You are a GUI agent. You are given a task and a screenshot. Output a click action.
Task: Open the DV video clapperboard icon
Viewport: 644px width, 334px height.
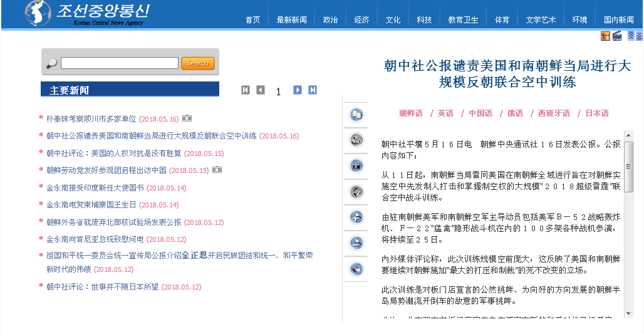point(617,36)
